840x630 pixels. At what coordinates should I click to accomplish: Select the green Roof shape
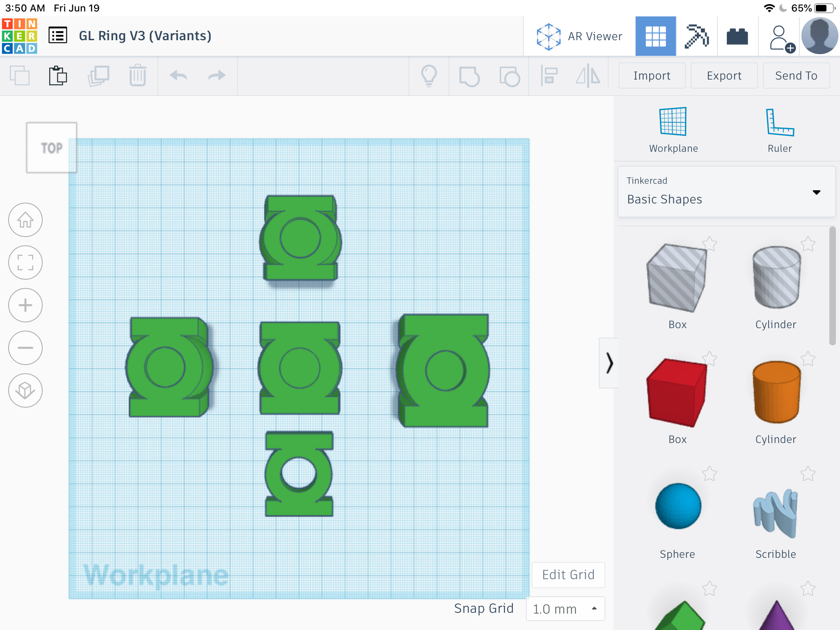pos(679,615)
